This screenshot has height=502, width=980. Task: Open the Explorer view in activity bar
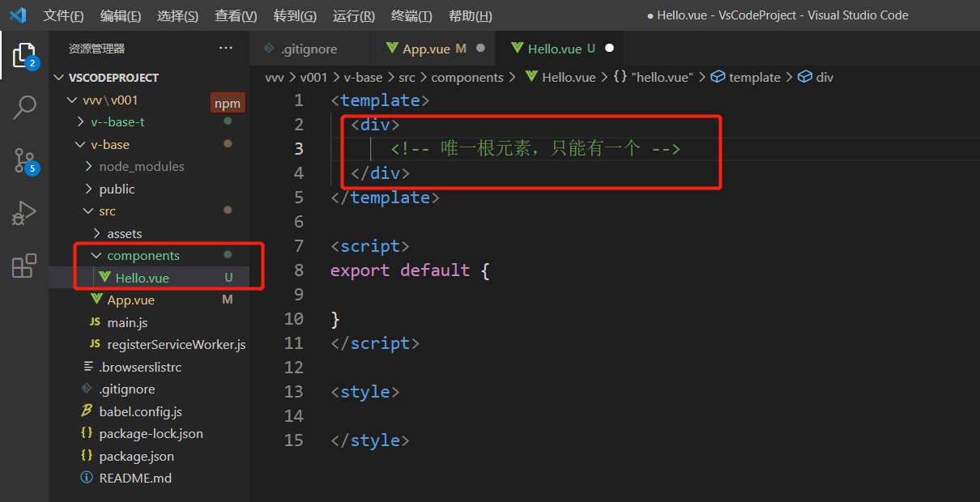[x=24, y=56]
